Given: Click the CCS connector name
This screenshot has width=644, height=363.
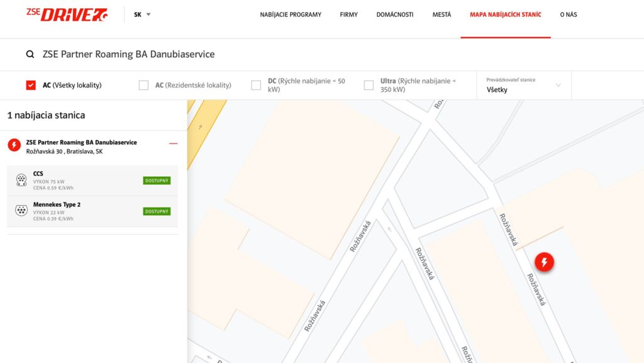Looking at the screenshot, I should (38, 174).
